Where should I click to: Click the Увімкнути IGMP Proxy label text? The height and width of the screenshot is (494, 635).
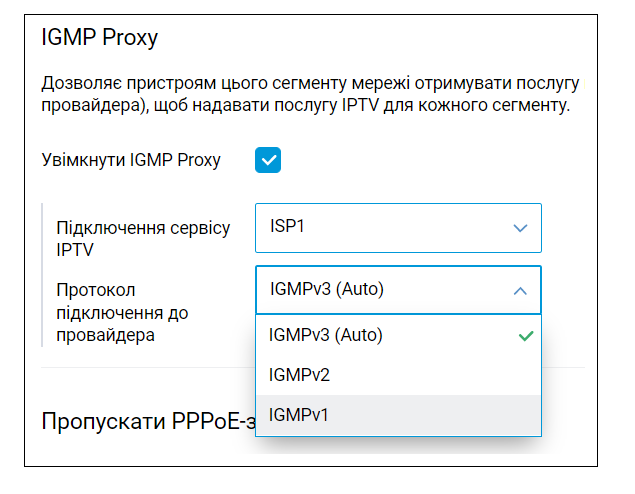click(x=131, y=160)
